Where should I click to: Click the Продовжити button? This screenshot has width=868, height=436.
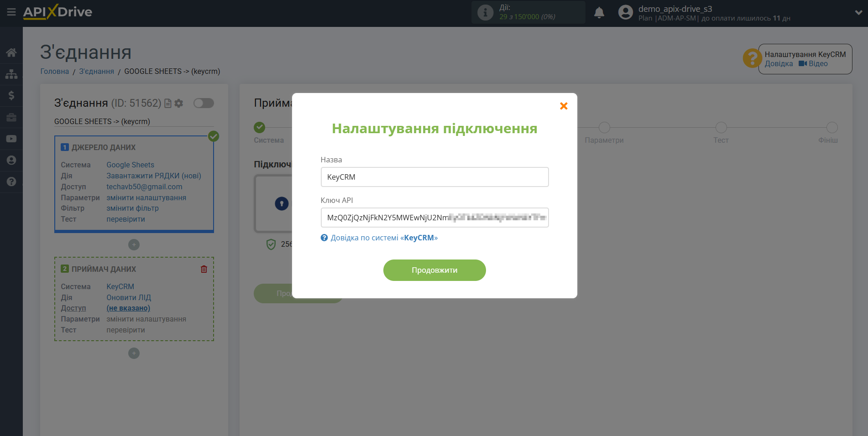434,270
